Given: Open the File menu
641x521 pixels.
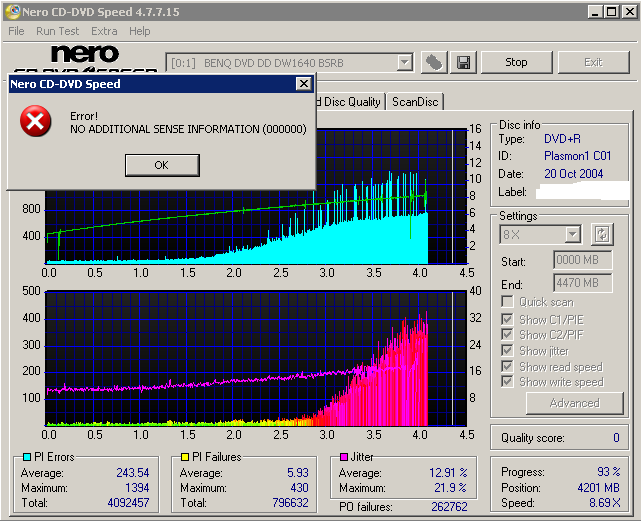Looking at the screenshot, I should 16,31.
